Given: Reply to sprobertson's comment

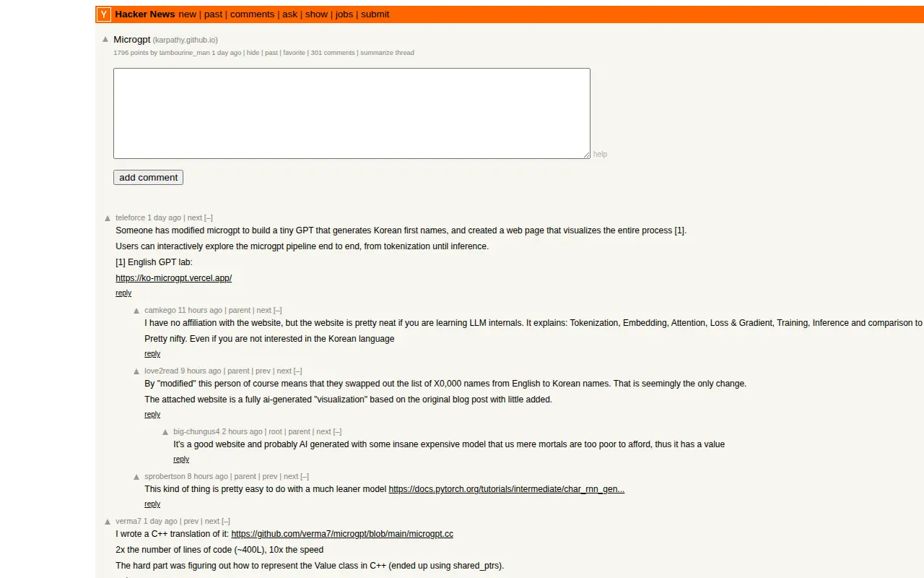Looking at the screenshot, I should click(x=152, y=504).
